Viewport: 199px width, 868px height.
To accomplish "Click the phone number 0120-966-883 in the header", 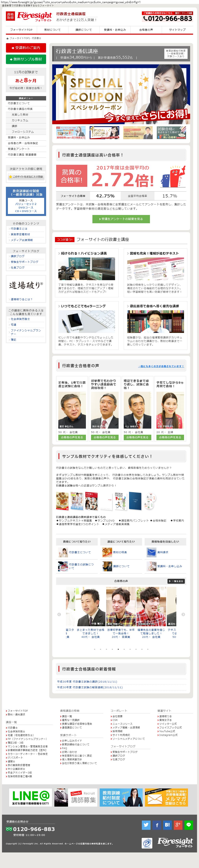I will click(167, 19).
